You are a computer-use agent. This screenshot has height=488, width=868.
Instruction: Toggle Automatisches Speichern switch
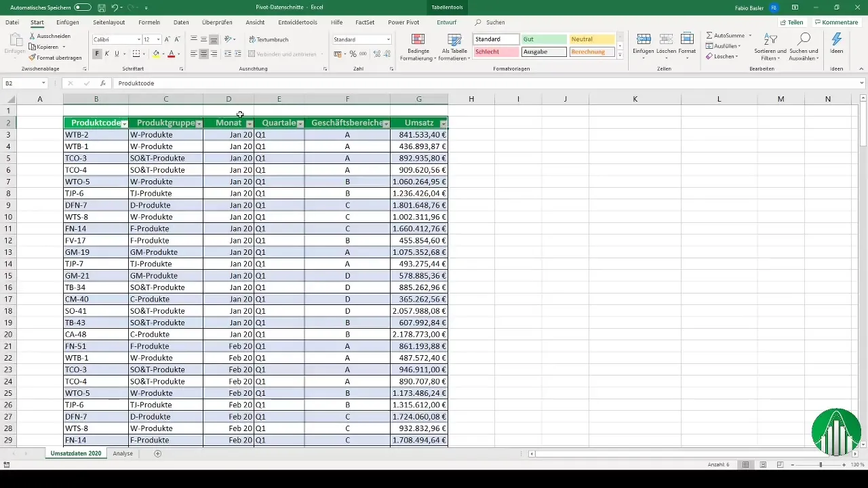tap(82, 7)
